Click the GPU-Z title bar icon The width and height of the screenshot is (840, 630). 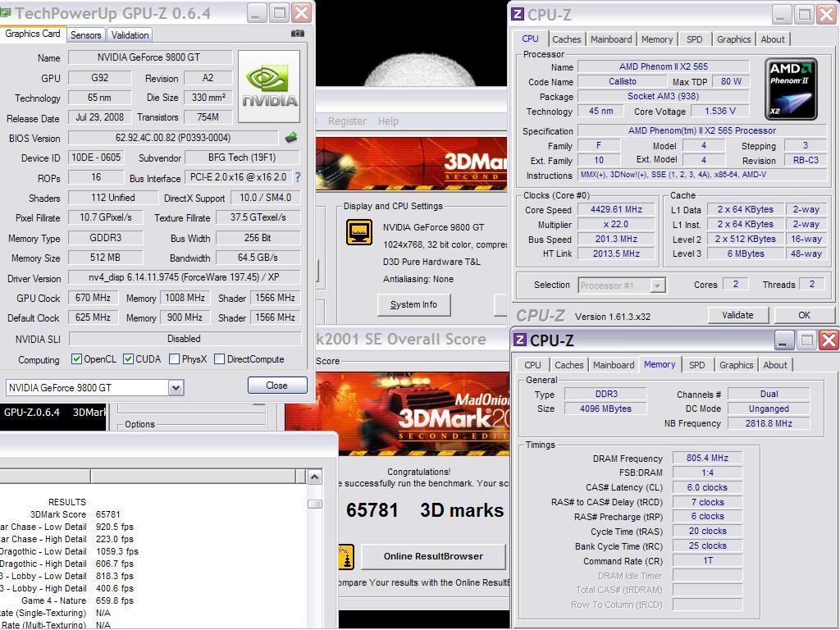(x=5, y=12)
